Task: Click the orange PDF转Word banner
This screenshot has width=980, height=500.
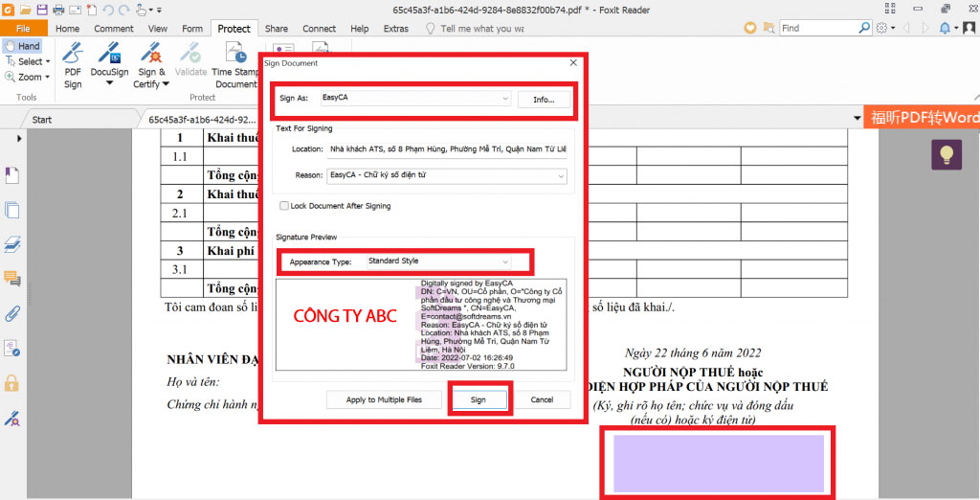Action: [x=922, y=117]
